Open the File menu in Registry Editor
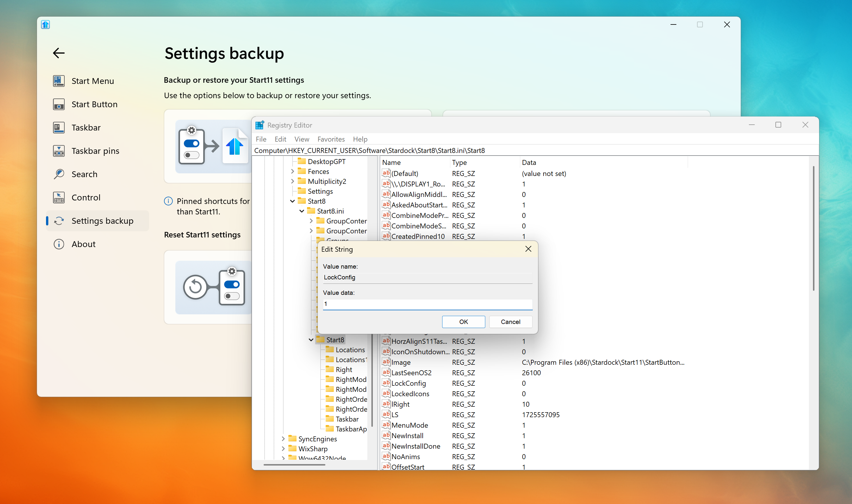Screen dimensions: 852x504 (261, 139)
